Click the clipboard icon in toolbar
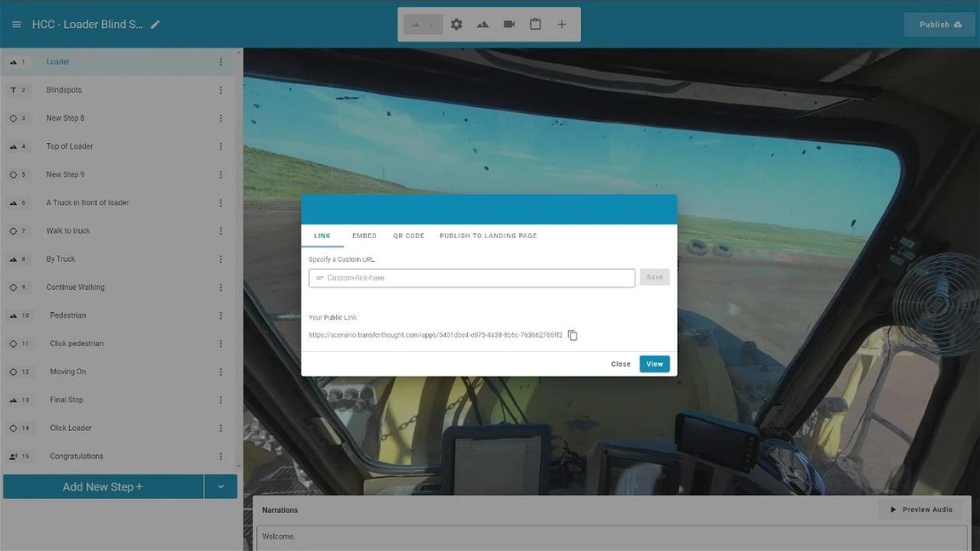The width and height of the screenshot is (980, 551). (535, 25)
